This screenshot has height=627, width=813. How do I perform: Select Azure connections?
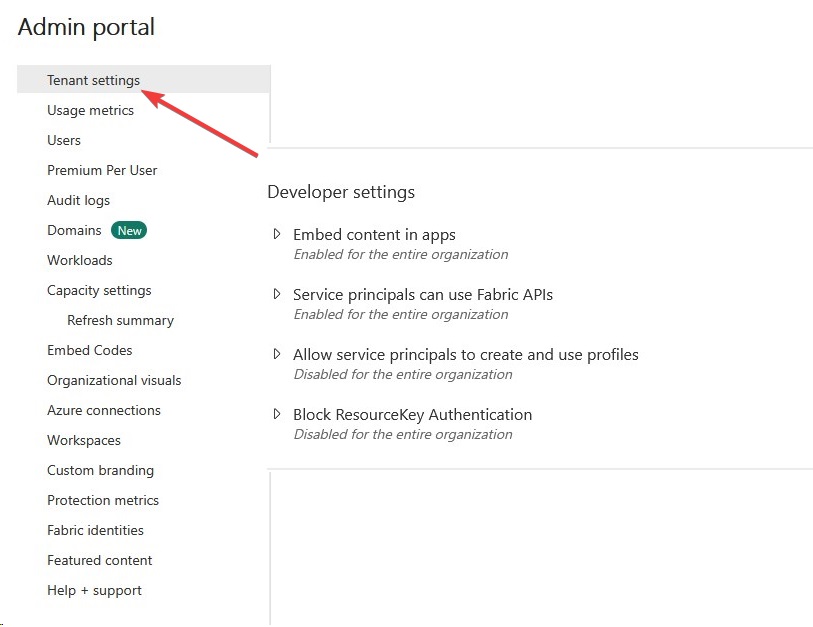(x=103, y=410)
